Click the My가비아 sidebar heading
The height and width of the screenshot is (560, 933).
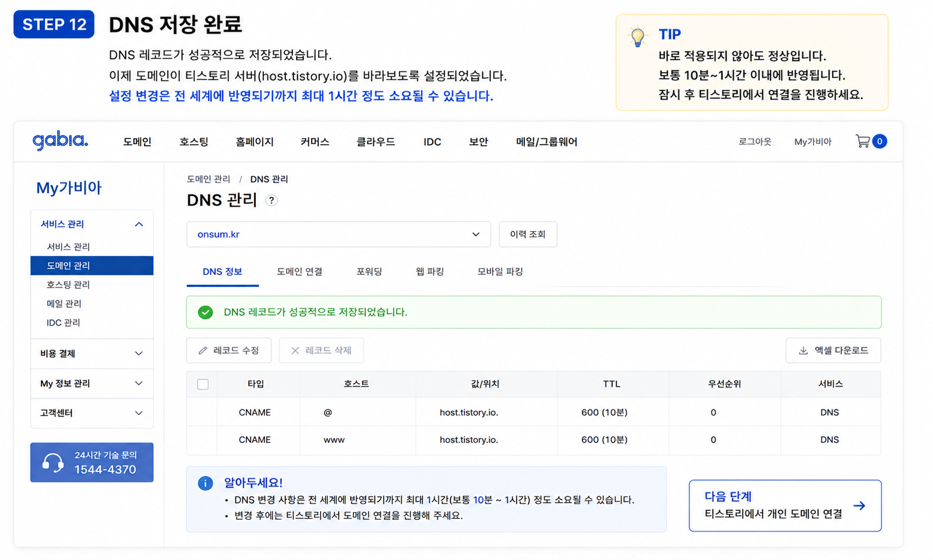pos(69,188)
